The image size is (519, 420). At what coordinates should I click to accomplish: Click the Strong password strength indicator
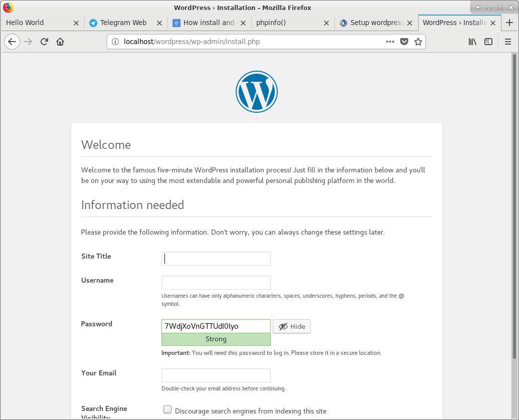[x=216, y=339]
